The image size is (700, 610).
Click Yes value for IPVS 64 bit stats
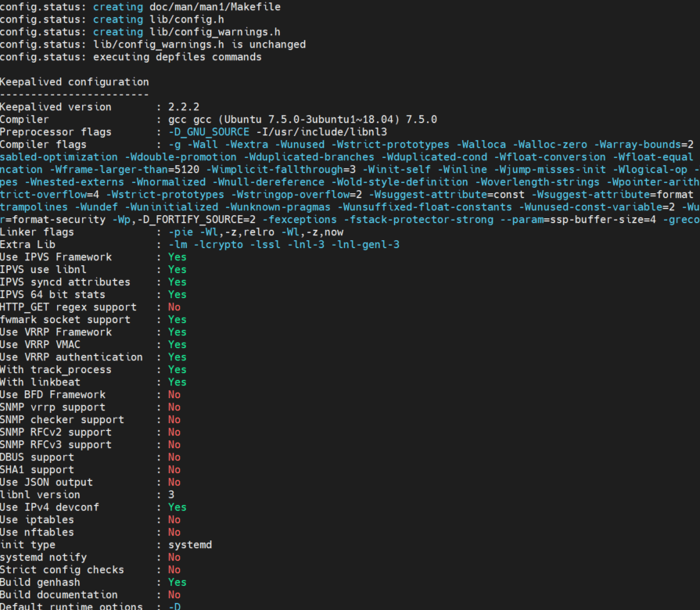(x=178, y=295)
